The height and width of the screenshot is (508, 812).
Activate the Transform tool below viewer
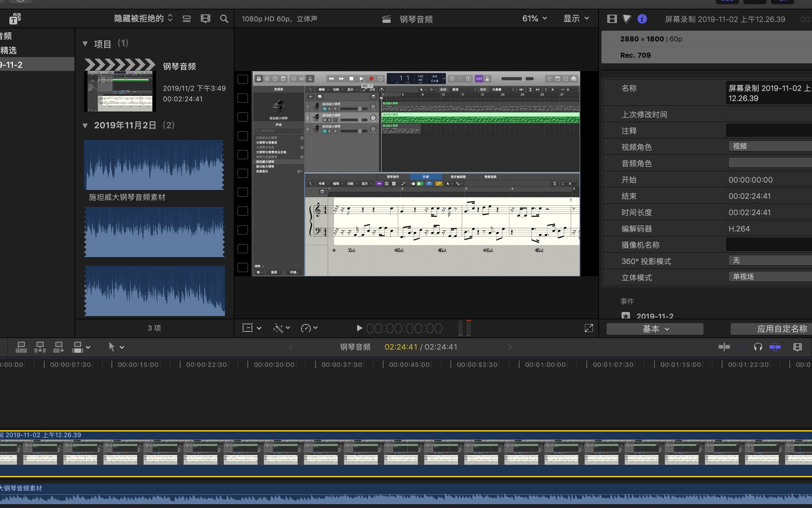(247, 328)
